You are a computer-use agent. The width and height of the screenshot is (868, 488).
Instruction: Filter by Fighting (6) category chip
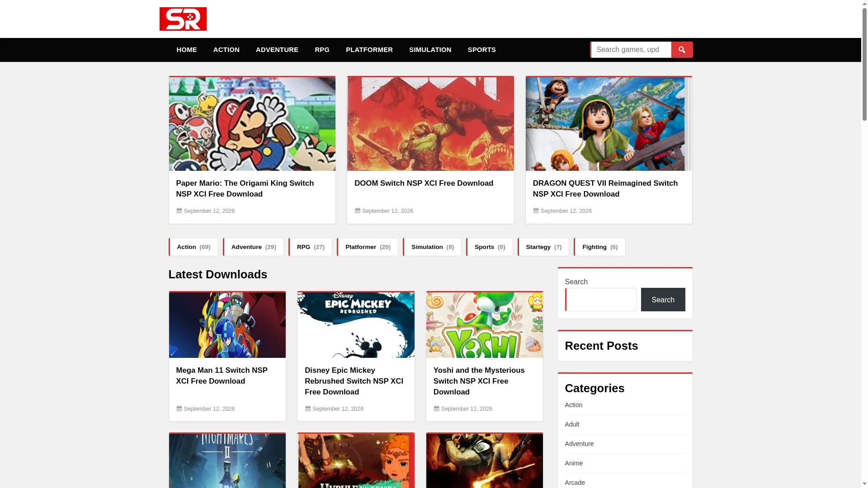tap(599, 247)
